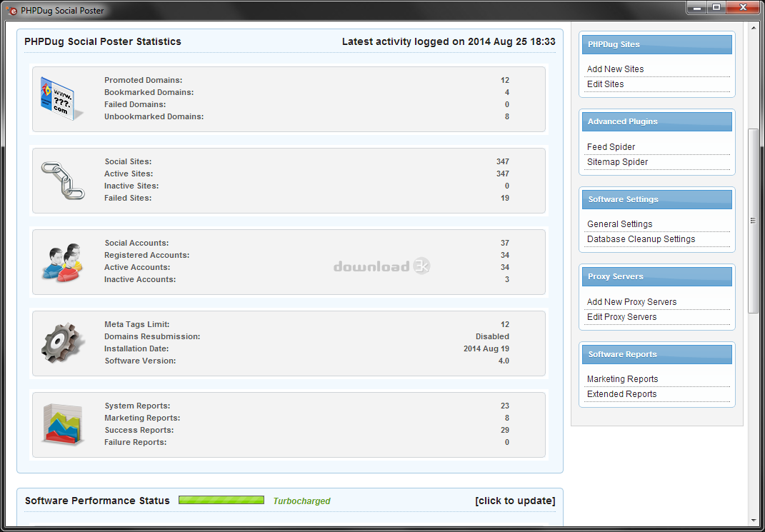765x532 pixels.
Task: Click the reports chart icon
Action: point(61,424)
